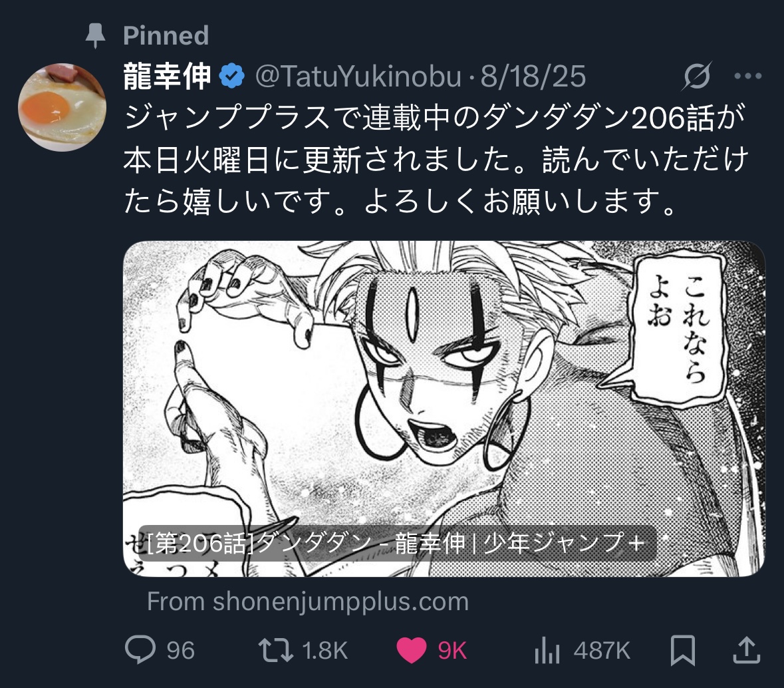Screen dimensions: 784x688
Task: Open view analytics bar chart icon
Action: pos(547,650)
